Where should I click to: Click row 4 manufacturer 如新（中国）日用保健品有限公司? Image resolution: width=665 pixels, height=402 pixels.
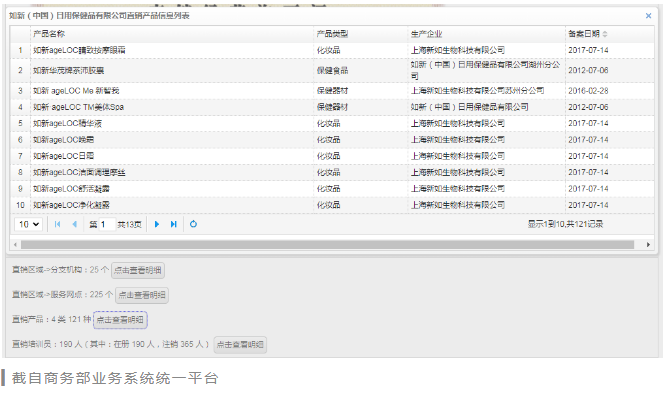(x=469, y=107)
